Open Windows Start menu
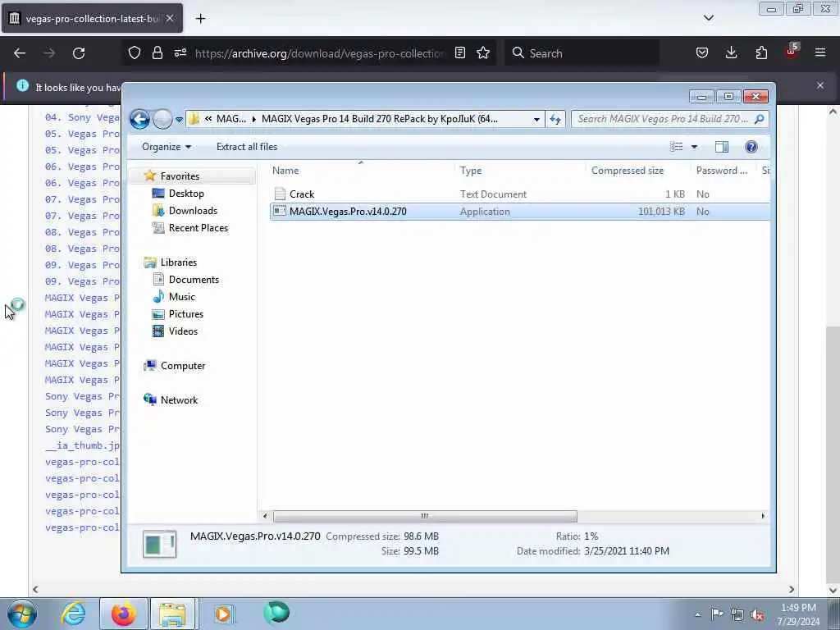The image size is (840, 630). (x=22, y=614)
